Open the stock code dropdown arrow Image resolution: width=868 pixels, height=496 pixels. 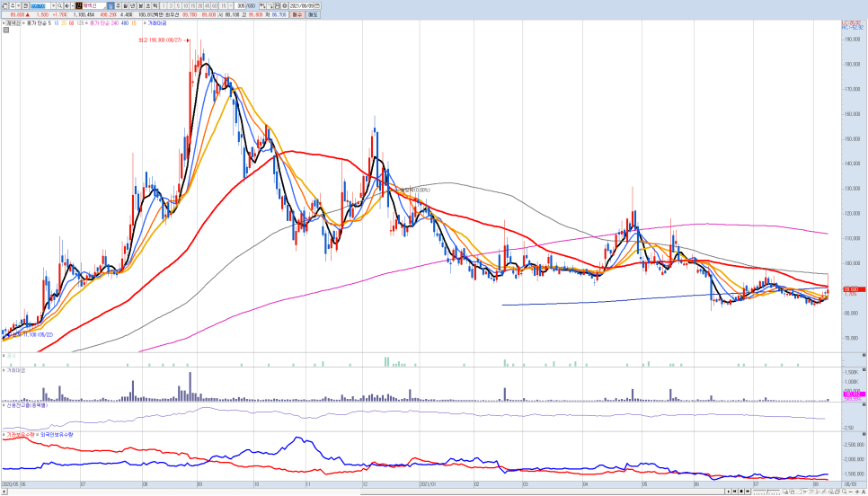[x=53, y=5]
